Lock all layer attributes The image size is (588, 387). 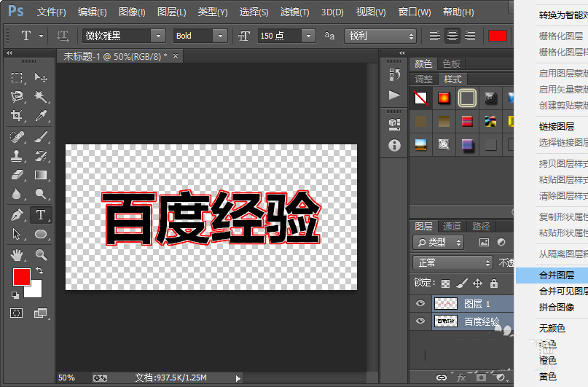pos(494,283)
